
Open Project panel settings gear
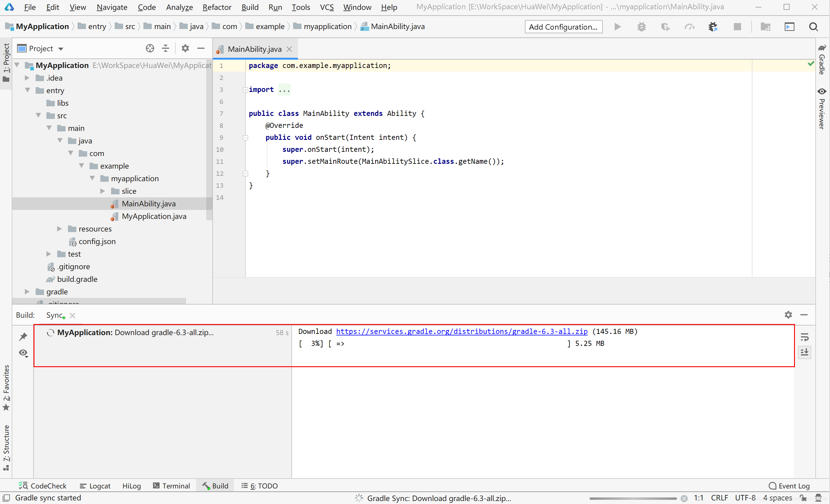pyautogui.click(x=185, y=49)
